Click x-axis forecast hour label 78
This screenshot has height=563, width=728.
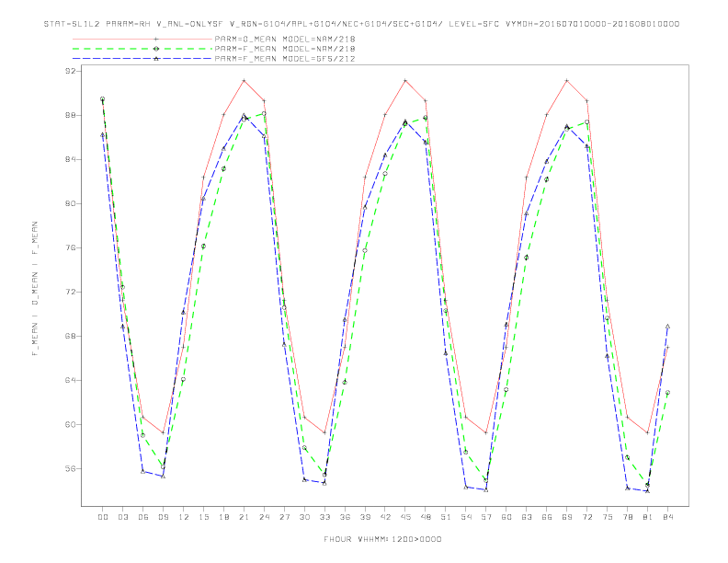click(x=628, y=517)
